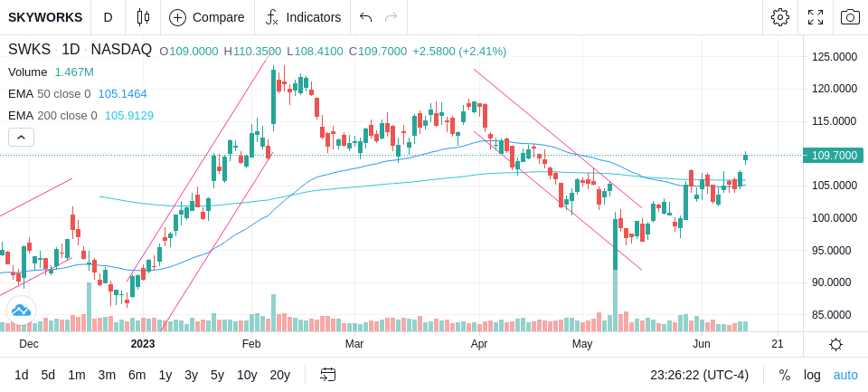This screenshot has height=392, width=868.
Task: Click the Jun label on time axis
Action: (x=702, y=344)
